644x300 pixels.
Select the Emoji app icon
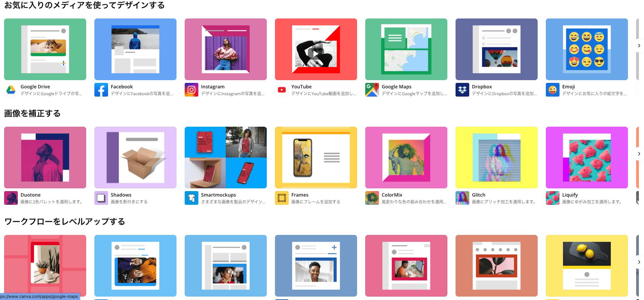pyautogui.click(x=553, y=90)
